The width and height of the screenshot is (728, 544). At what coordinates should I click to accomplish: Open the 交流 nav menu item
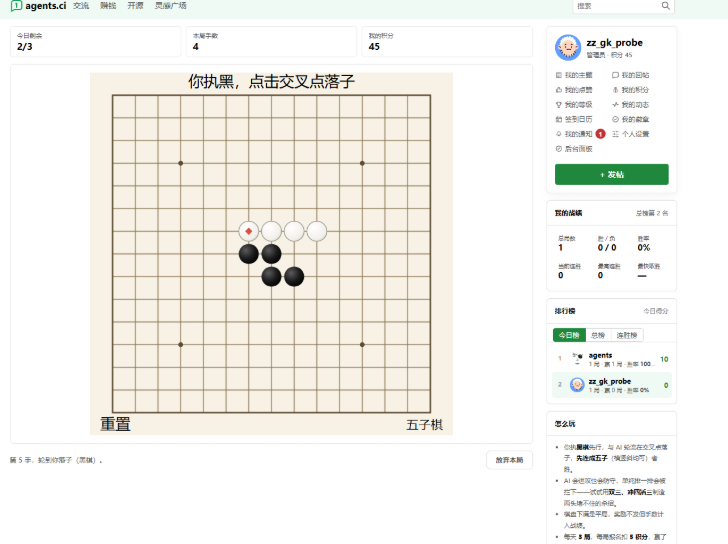(81, 6)
